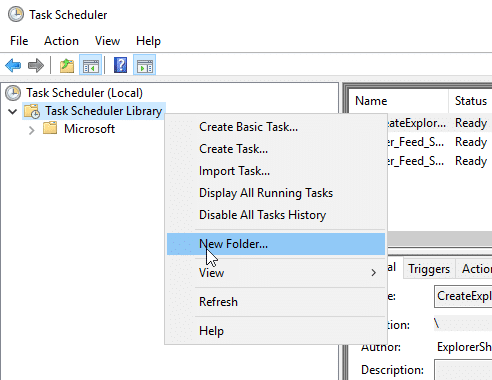Open the Action menu

(x=61, y=41)
